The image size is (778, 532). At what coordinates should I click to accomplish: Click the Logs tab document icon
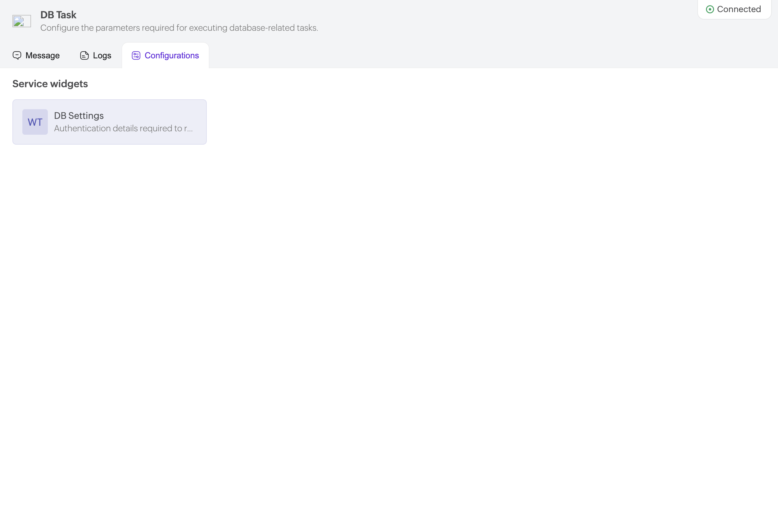click(x=84, y=56)
